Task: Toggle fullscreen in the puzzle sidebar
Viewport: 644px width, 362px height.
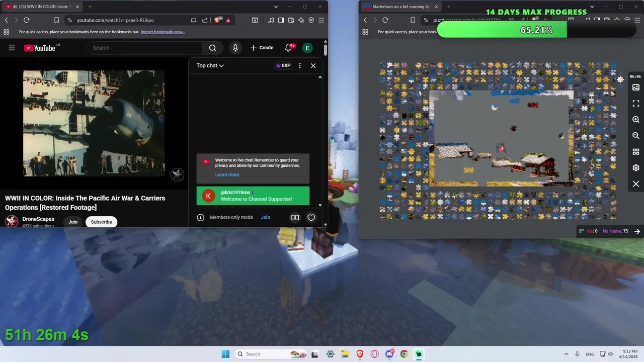Action: coord(636,103)
